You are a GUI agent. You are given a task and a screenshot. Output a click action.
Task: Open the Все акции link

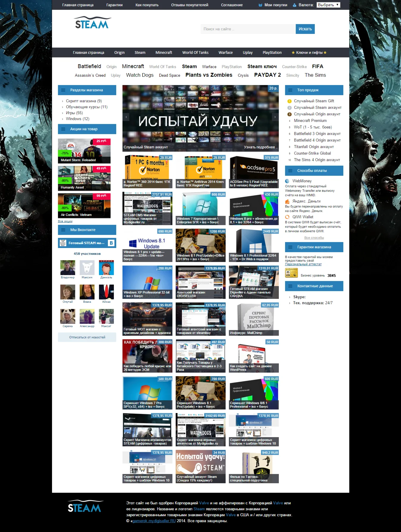click(x=65, y=221)
